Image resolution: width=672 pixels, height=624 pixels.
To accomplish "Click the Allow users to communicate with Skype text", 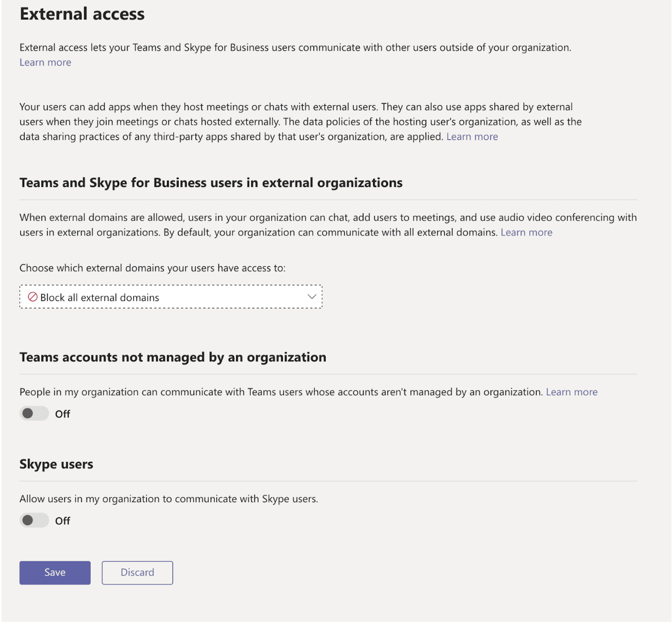I will [169, 499].
